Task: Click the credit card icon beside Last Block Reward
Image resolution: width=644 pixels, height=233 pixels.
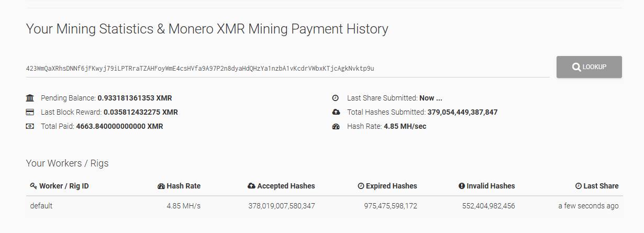Action: pos(30,112)
